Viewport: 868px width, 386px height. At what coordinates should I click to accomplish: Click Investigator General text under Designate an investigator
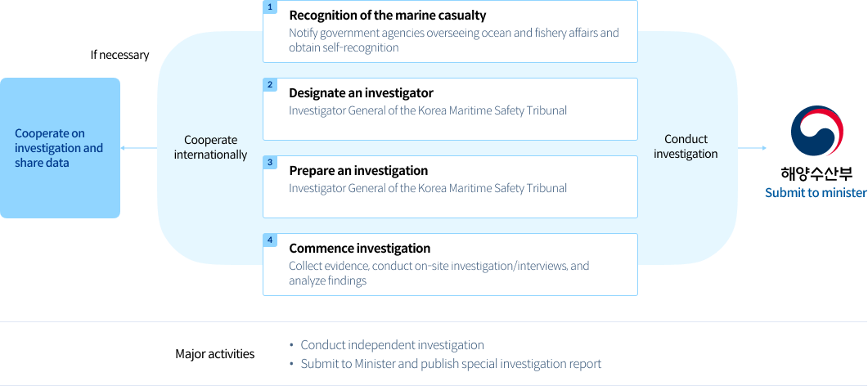point(427,110)
